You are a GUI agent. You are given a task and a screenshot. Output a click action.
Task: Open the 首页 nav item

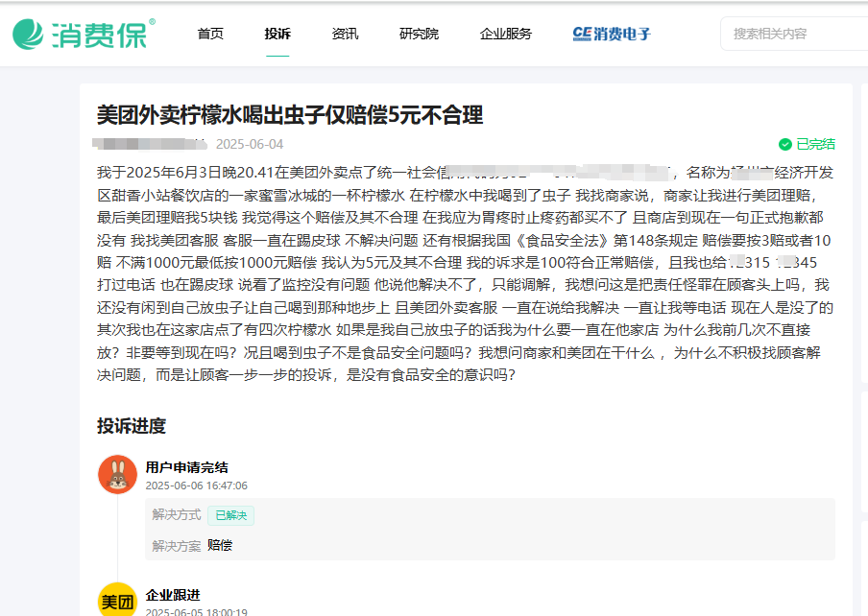coord(210,34)
